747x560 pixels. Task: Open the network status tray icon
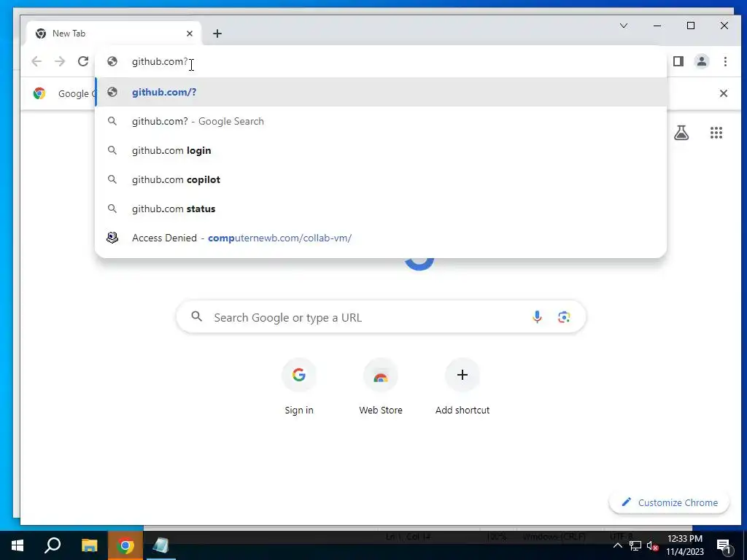(x=635, y=545)
